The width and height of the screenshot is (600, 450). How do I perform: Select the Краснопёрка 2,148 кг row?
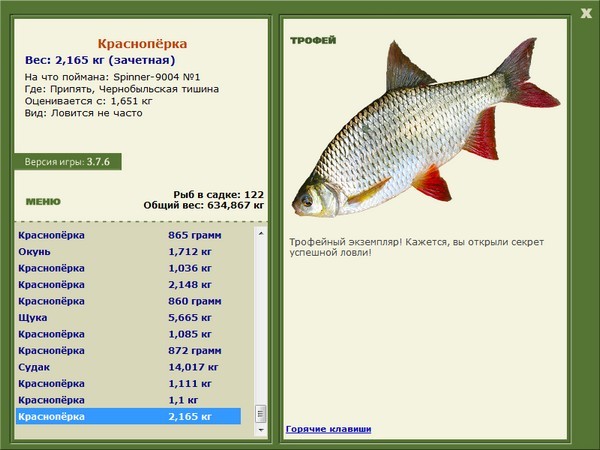129,284
